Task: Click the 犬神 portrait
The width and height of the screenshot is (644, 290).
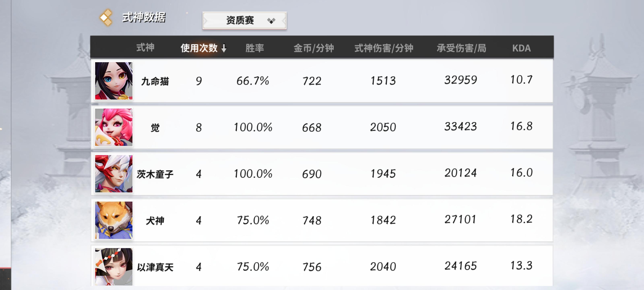Action: 114,220
